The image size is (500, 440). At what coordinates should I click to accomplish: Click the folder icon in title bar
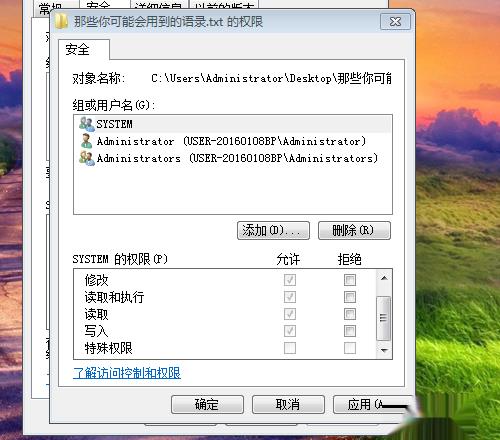[x=61, y=21]
